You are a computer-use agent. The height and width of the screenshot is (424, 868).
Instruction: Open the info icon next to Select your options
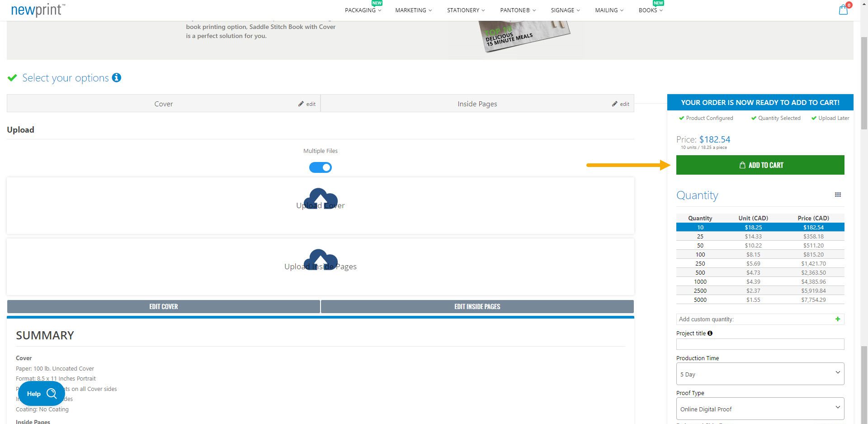click(117, 77)
